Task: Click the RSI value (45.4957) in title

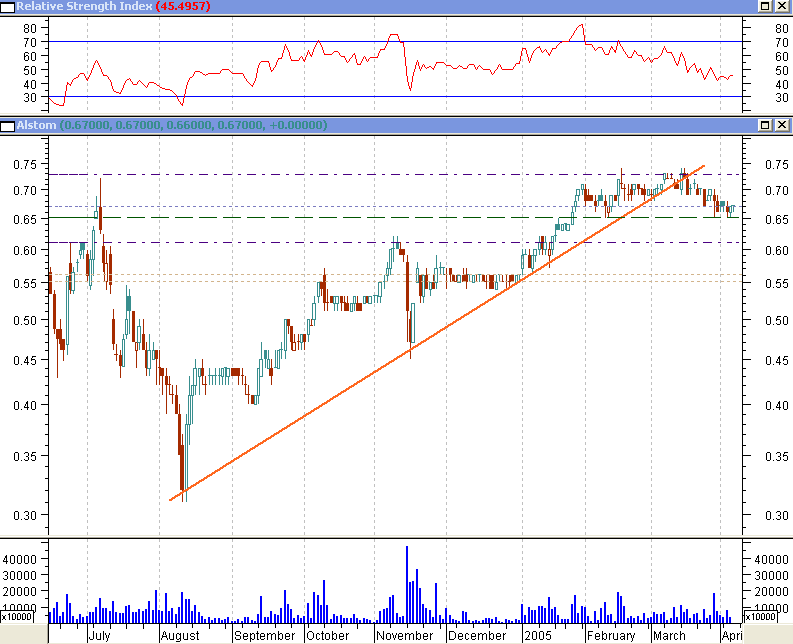Action: 183,6
